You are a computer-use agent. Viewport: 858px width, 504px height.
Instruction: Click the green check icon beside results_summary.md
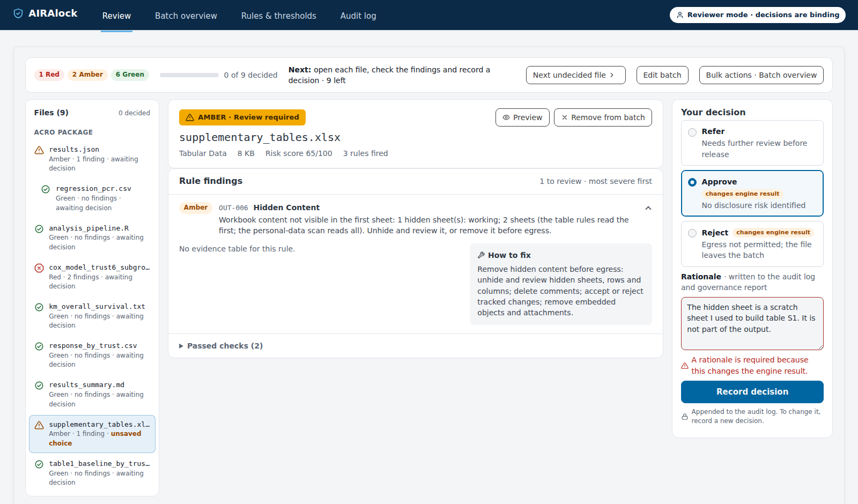click(x=39, y=386)
